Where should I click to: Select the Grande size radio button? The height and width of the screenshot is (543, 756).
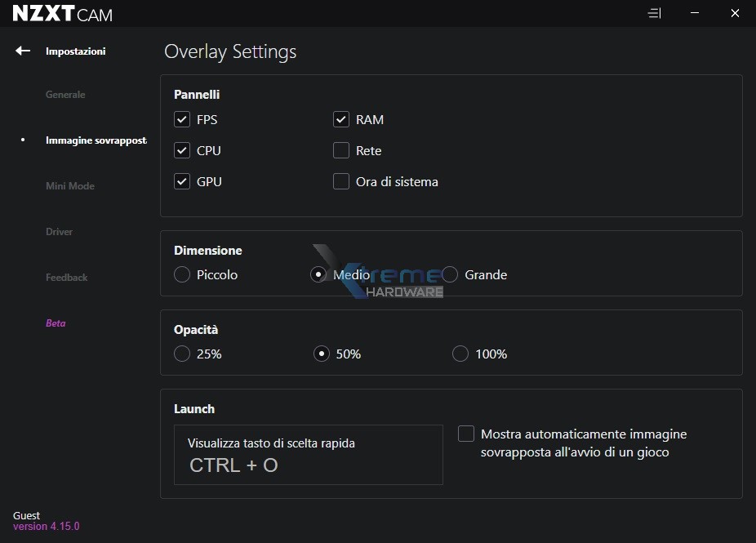[x=450, y=275]
